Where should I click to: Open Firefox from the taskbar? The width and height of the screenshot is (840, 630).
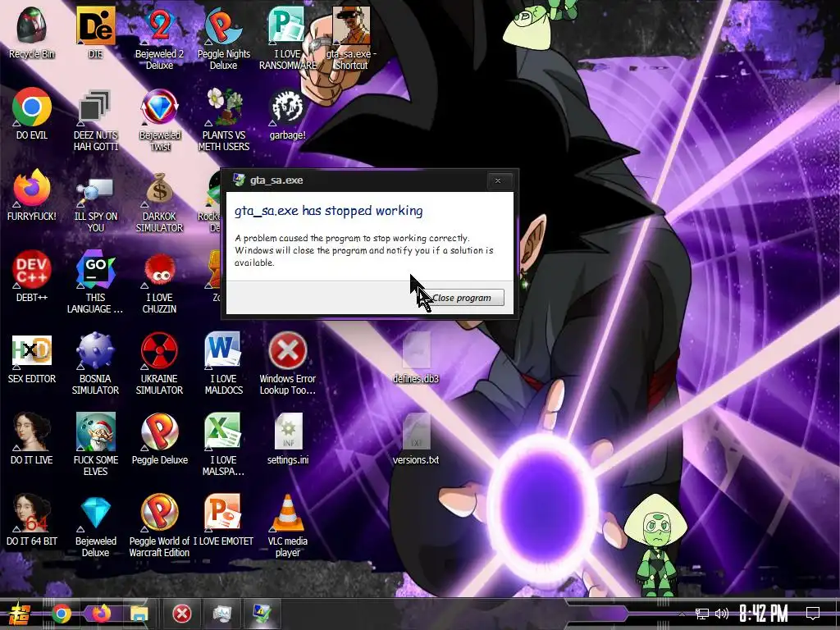click(x=101, y=614)
